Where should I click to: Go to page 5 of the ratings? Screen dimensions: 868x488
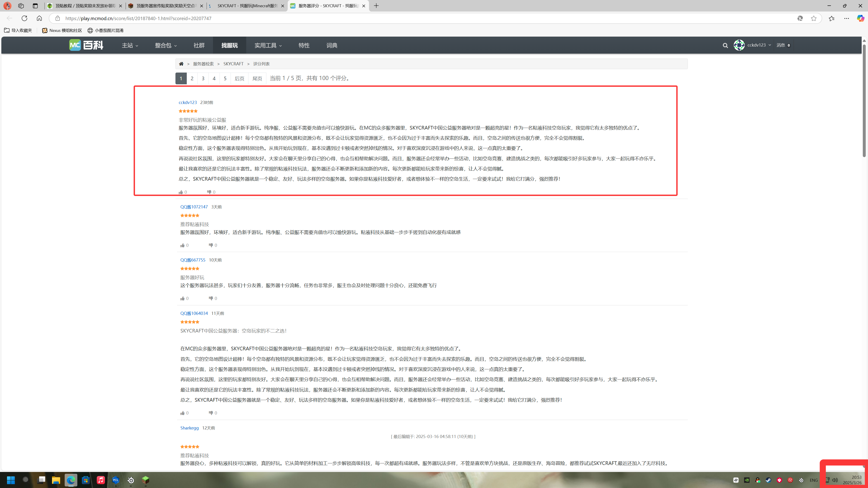point(225,78)
